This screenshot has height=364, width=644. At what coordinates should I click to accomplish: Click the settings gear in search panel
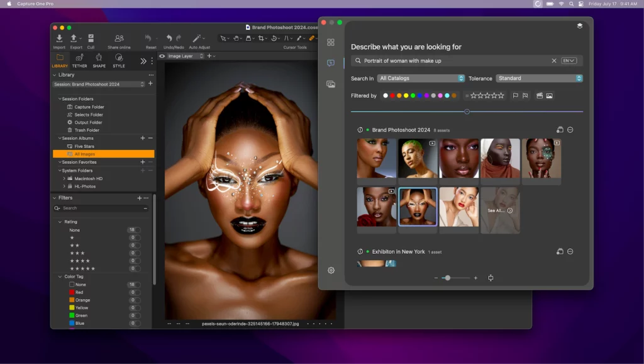click(331, 270)
